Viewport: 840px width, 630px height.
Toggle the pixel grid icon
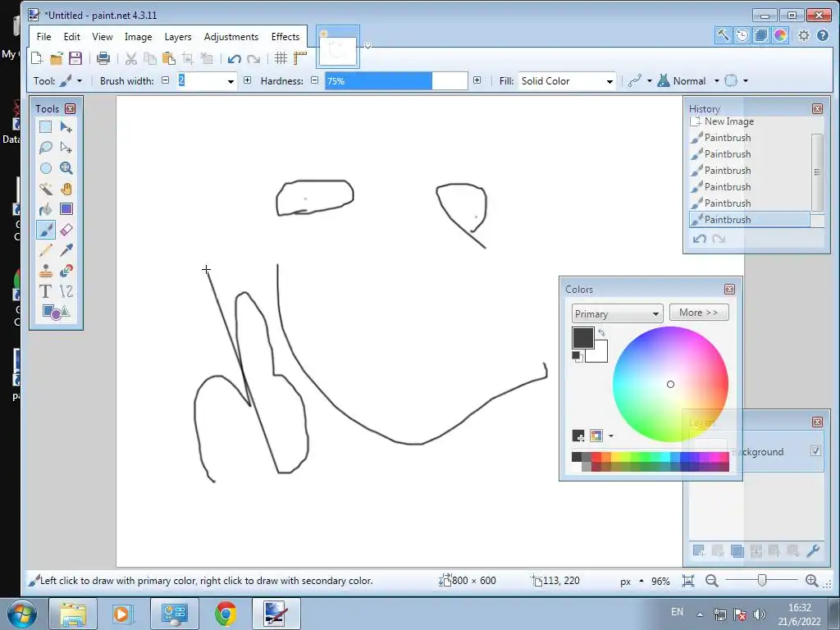(281, 58)
